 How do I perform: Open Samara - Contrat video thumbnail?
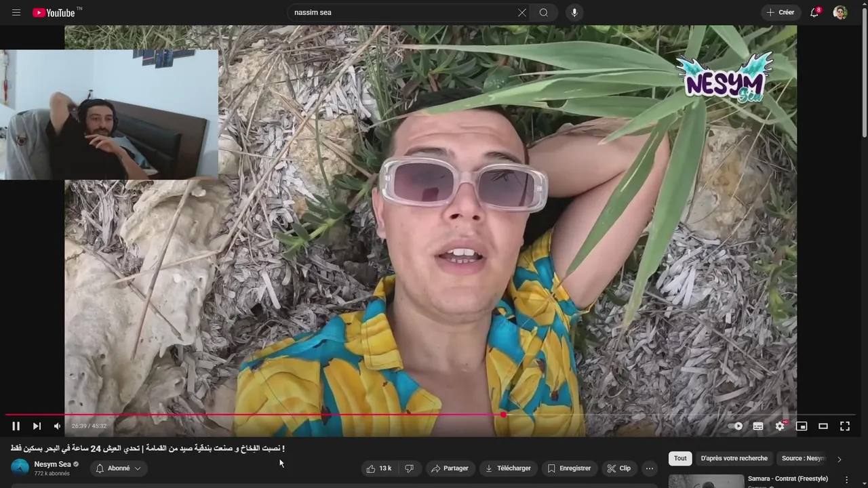[x=706, y=481]
